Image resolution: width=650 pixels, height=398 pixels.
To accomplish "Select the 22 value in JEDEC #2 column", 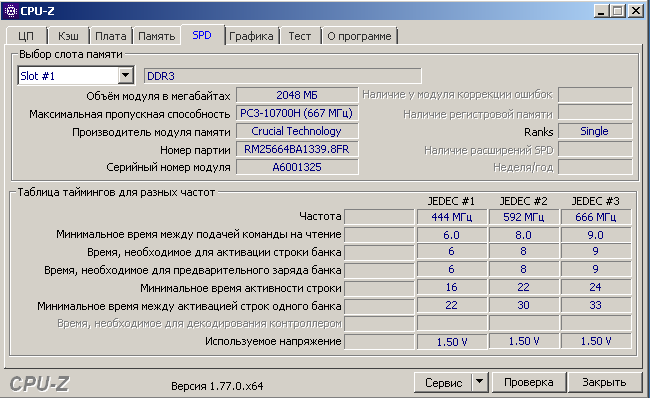I will tap(524, 287).
